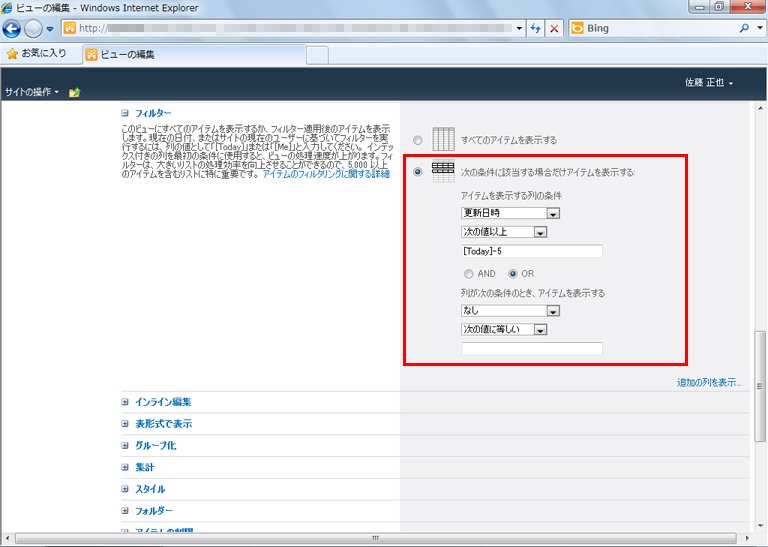This screenshot has width=768, height=547.
Task: Click the [Today]-5 value field
Action: pyautogui.click(x=532, y=251)
